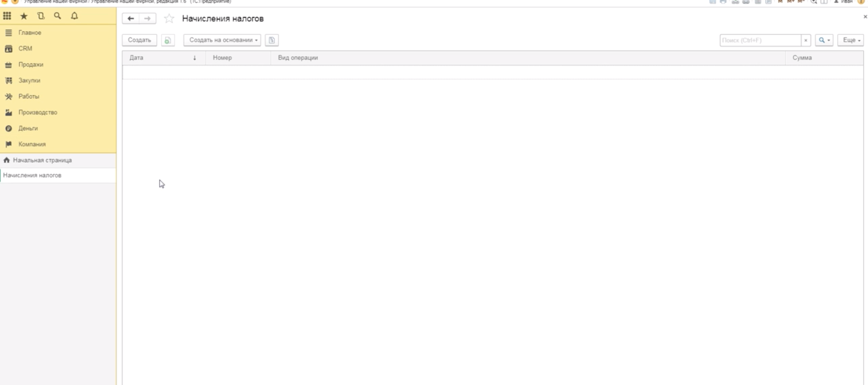Open the sections menu grid icon
Screen dimensions: 868x385
coord(7,16)
